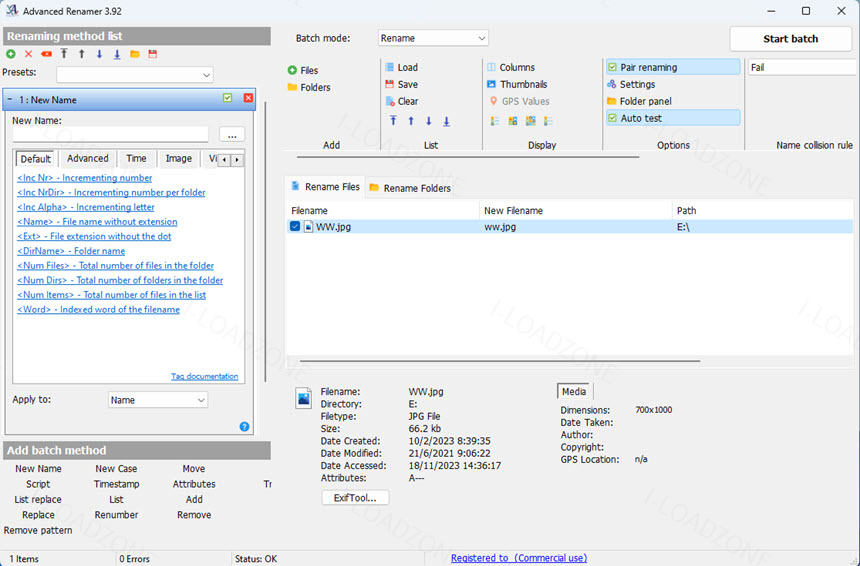860x566 pixels.
Task: Move list item to bottom in List group
Action: click(x=446, y=121)
